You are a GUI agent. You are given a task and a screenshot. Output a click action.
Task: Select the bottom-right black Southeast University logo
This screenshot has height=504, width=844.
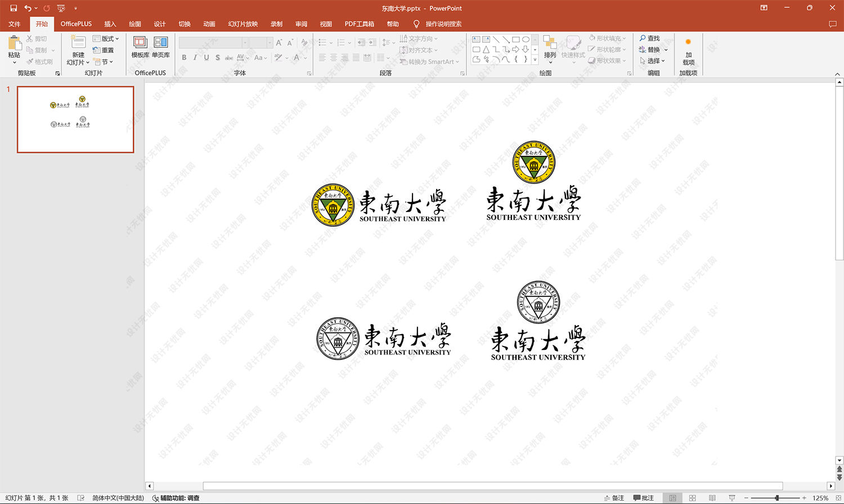[538, 321]
